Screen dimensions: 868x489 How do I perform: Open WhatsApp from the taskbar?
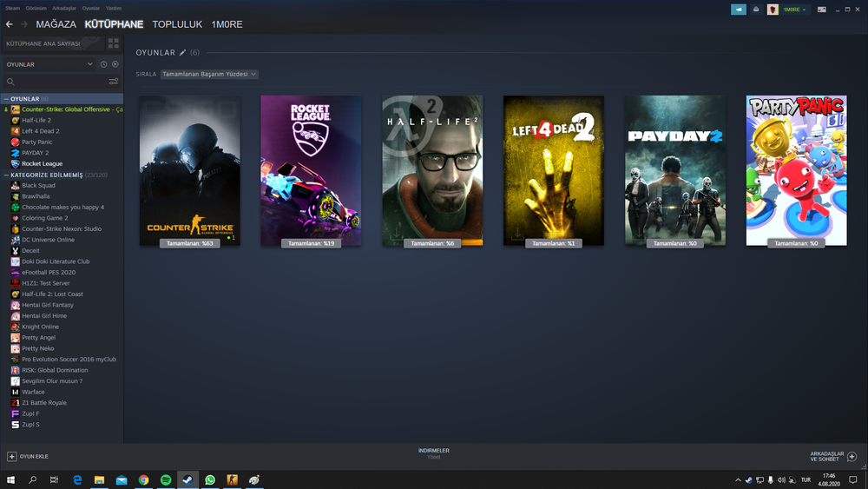210,479
